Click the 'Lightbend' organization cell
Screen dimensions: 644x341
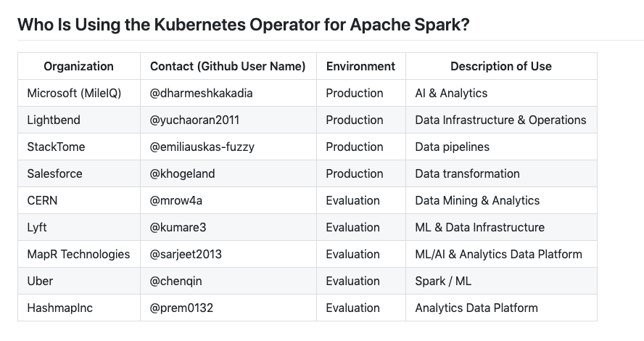point(79,120)
